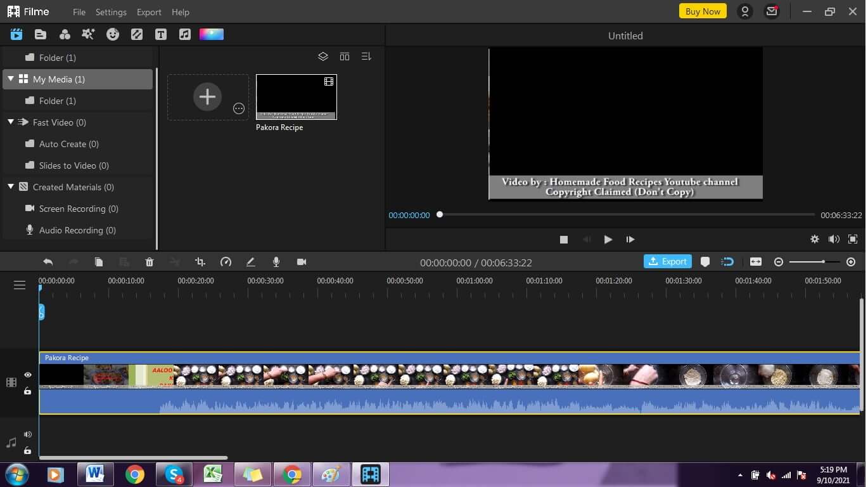Screen dimensions: 868x487
Task: Play the video preview
Action: [608, 240]
